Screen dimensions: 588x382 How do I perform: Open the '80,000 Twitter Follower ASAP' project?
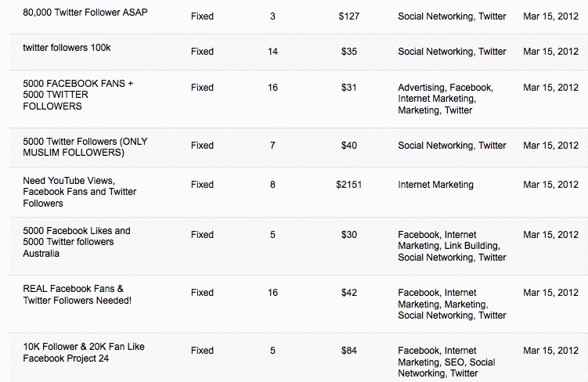click(85, 13)
